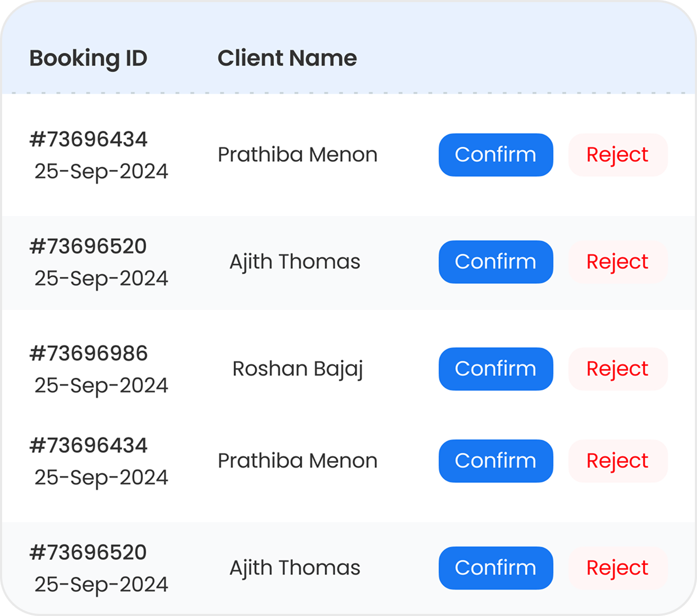Confirm the second Prathiba Menon booking
The width and height of the screenshot is (697, 616).
495,461
